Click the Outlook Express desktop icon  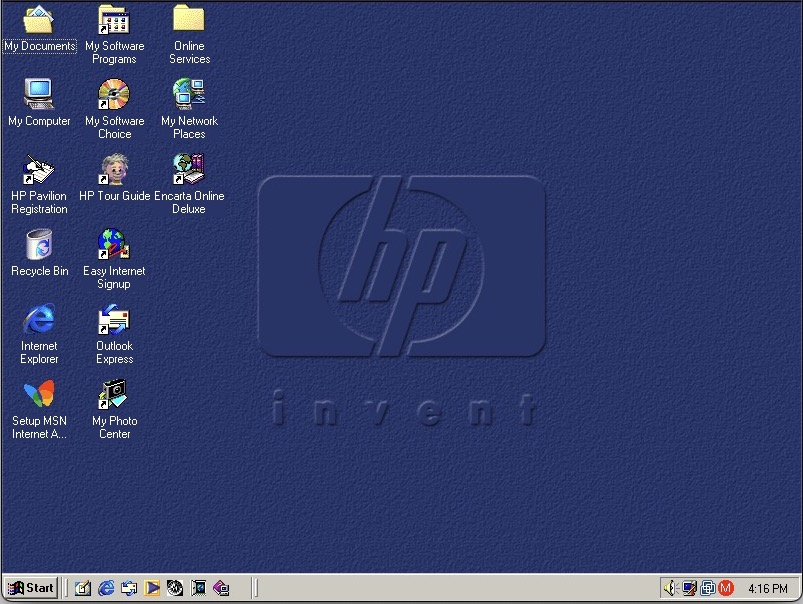click(x=114, y=320)
